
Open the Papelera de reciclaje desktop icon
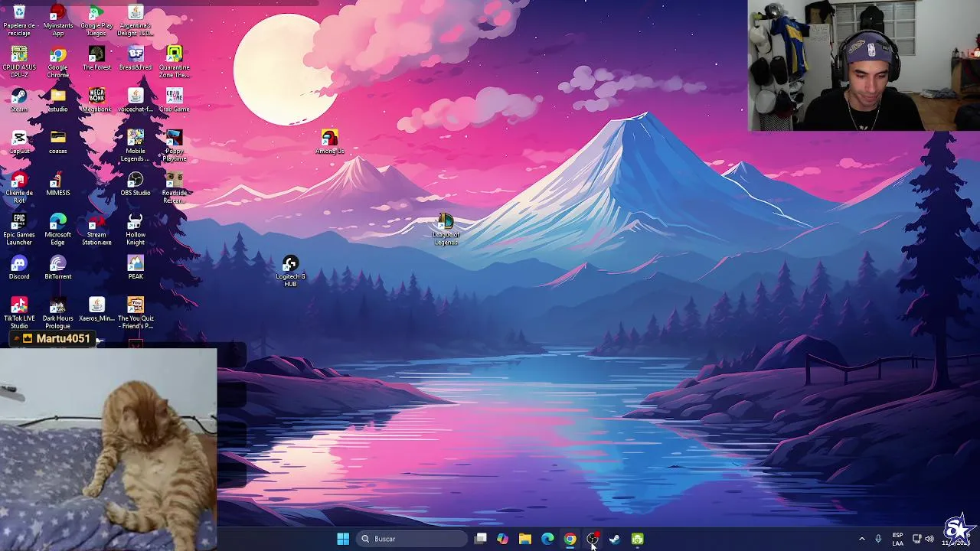19,20
